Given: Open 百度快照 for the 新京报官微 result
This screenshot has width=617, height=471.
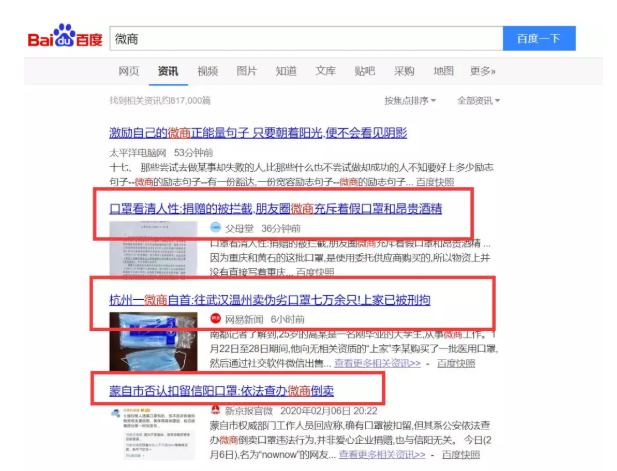Looking at the screenshot, I should tap(461, 454).
